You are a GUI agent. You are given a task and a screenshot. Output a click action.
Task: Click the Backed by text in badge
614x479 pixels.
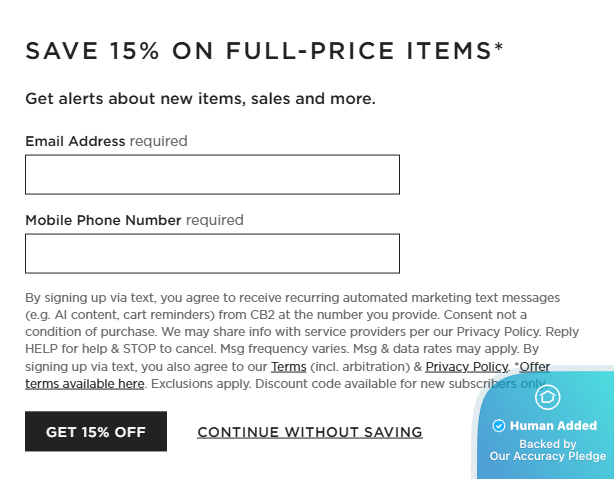(547, 444)
